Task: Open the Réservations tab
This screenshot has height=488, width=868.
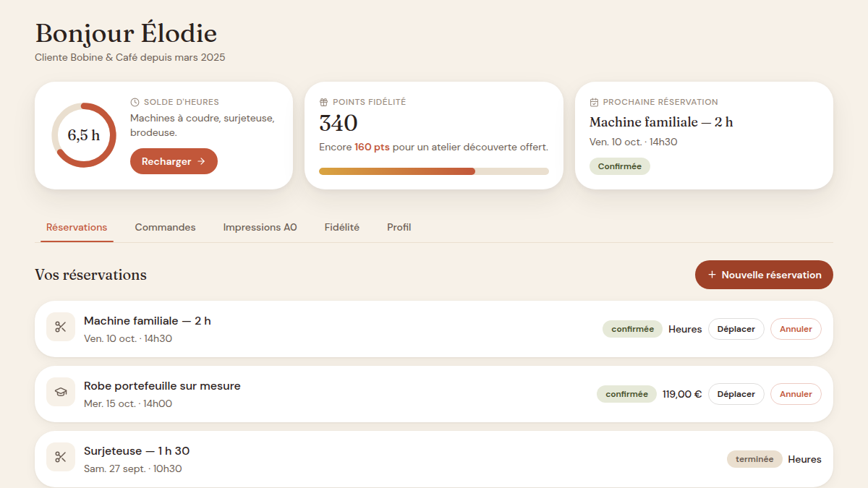Action: [77, 227]
